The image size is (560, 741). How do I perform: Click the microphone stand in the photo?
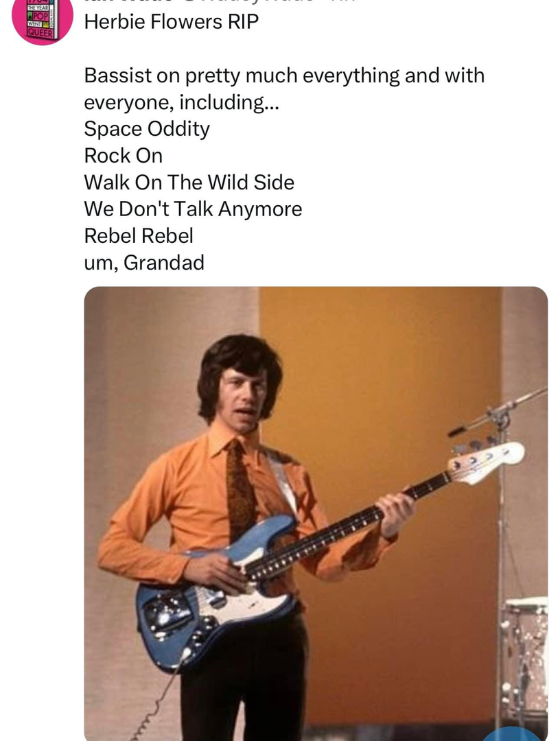coord(500,558)
